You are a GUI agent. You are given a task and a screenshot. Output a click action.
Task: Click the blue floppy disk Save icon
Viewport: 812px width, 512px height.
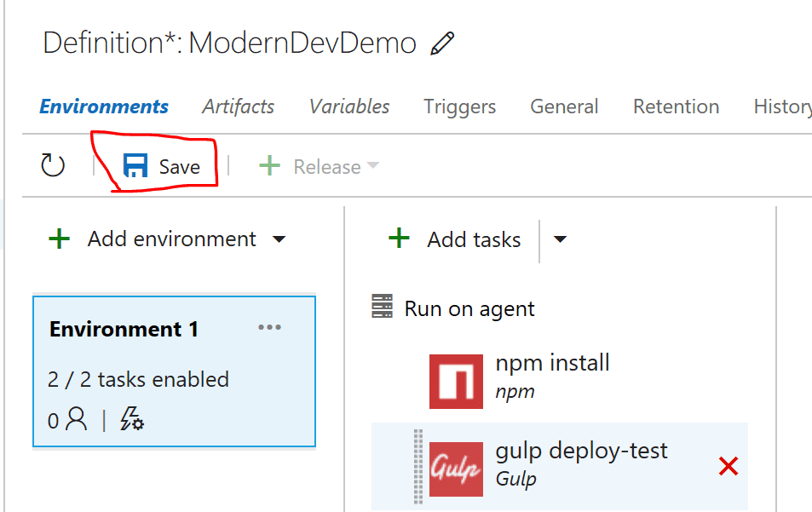coord(135,165)
